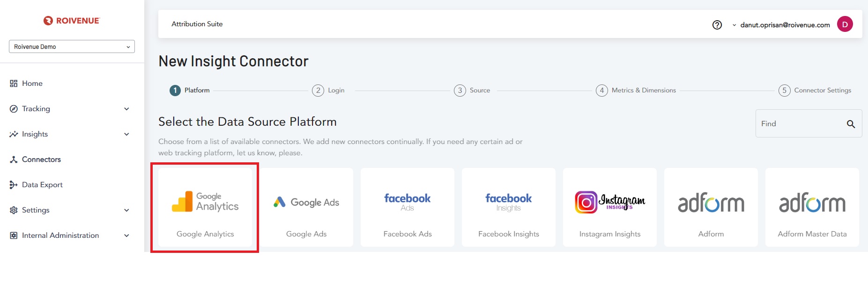Choose the Instagram Insights logo

pos(610,202)
